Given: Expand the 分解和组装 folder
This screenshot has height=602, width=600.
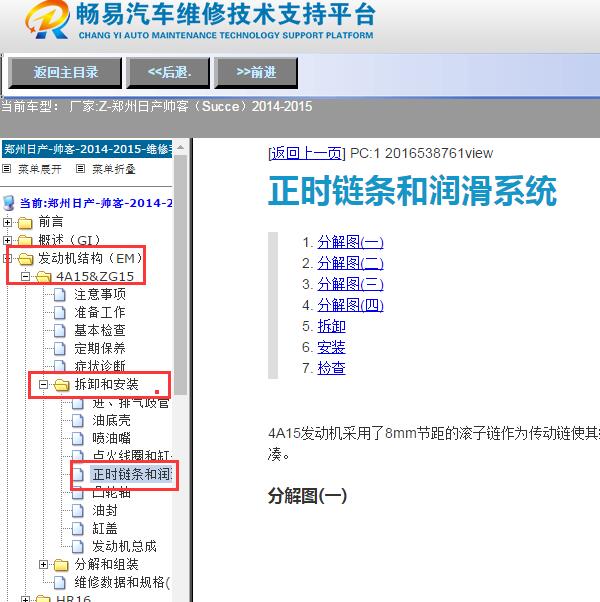Looking at the screenshot, I should pos(43,564).
